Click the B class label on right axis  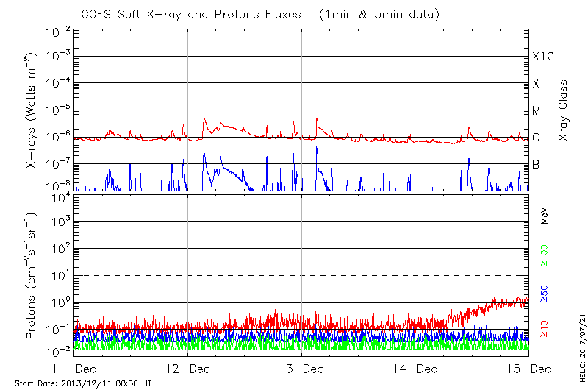point(536,164)
